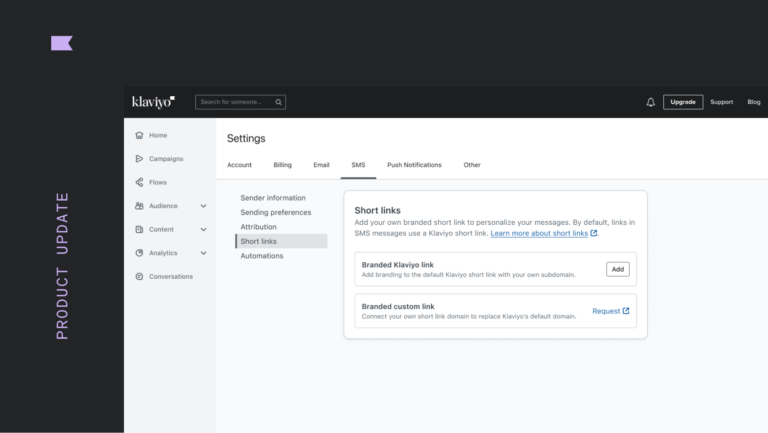Click external icon after Learn more link
The image size is (768, 433).
pyautogui.click(x=594, y=233)
